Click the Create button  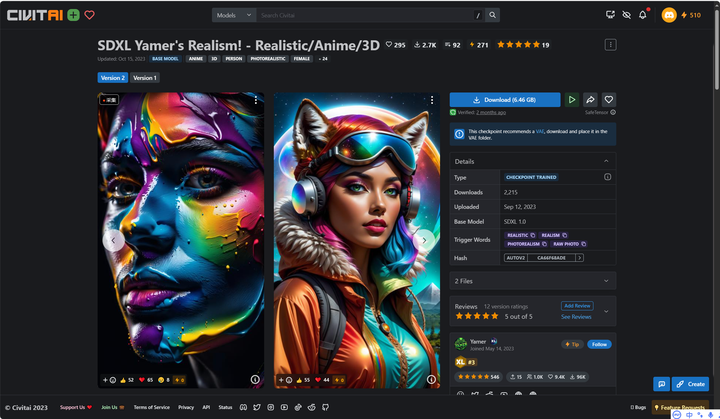click(691, 384)
